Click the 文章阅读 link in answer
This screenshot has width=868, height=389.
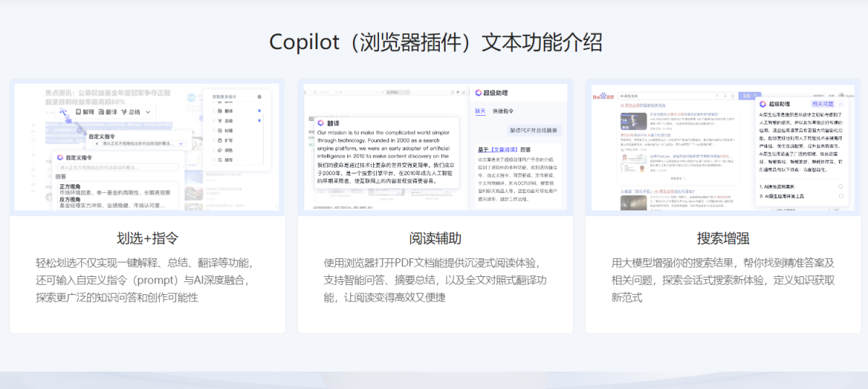click(503, 149)
